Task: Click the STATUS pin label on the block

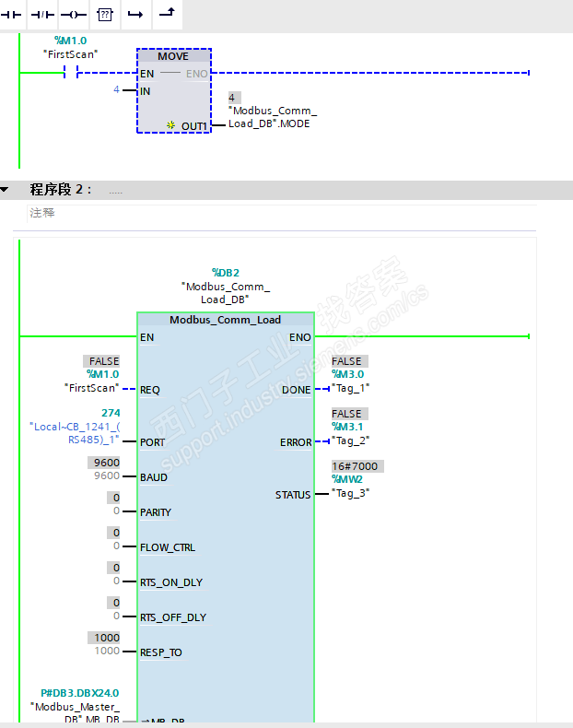Action: [x=293, y=495]
